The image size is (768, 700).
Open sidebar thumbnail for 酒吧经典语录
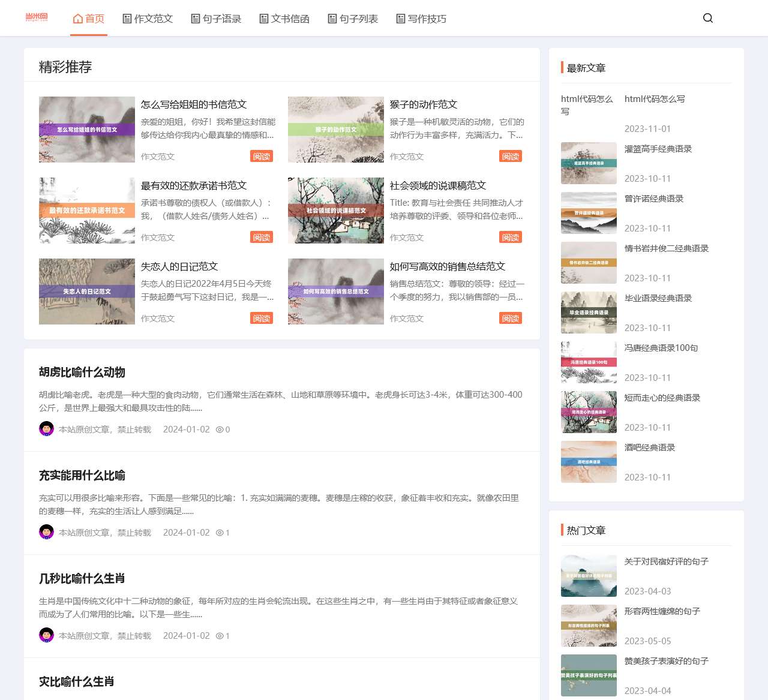589,462
